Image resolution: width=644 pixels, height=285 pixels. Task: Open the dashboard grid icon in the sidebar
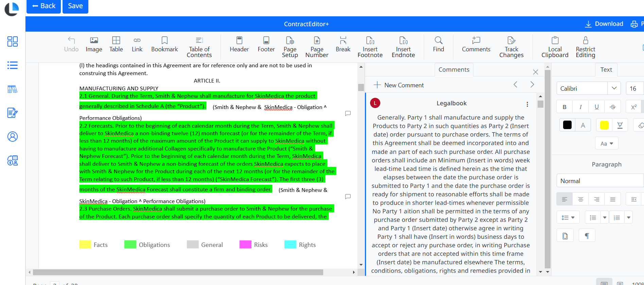13,41
